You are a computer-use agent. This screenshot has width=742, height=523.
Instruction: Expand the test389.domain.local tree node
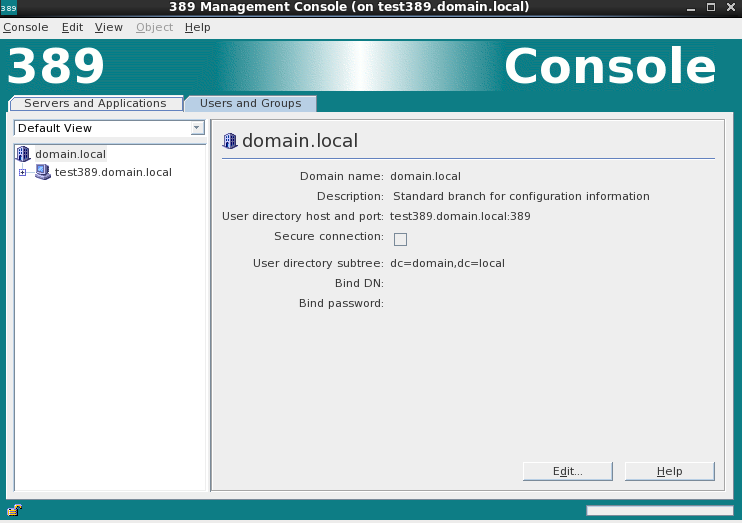click(22, 172)
